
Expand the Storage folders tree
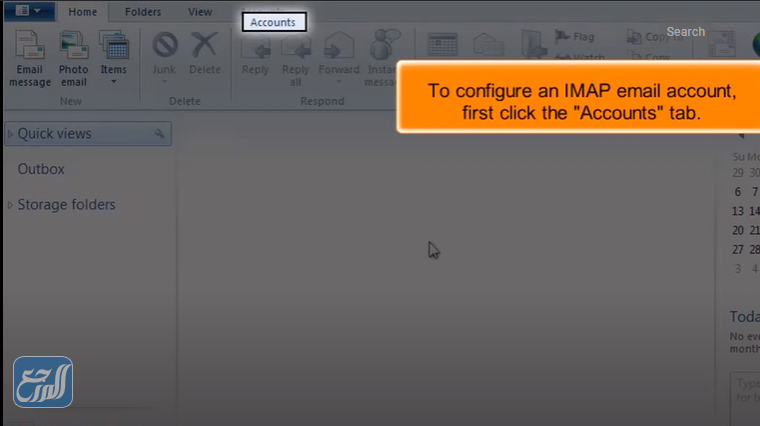11,205
